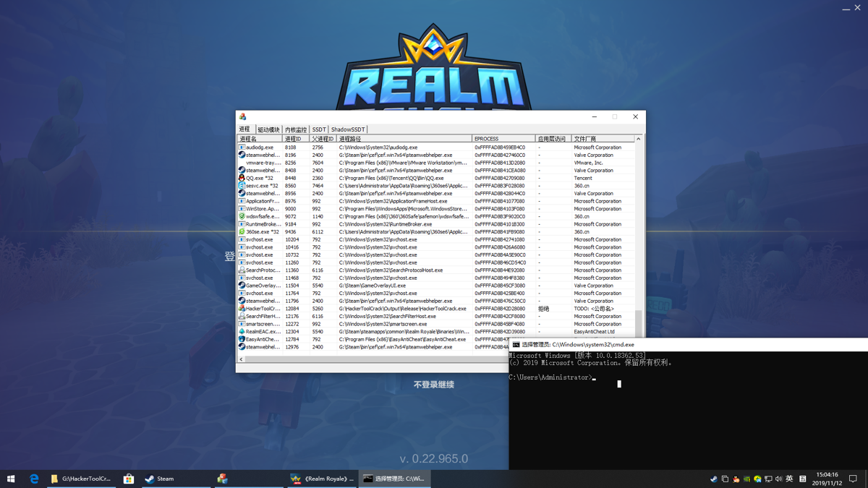Sort by the 应用层访问 column header
The width and height of the screenshot is (868, 488).
tap(553, 139)
